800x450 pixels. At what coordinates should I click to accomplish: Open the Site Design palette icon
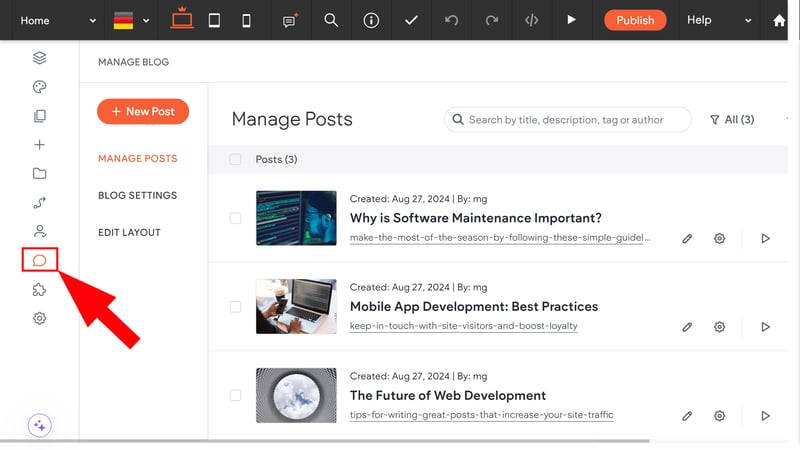coord(39,87)
